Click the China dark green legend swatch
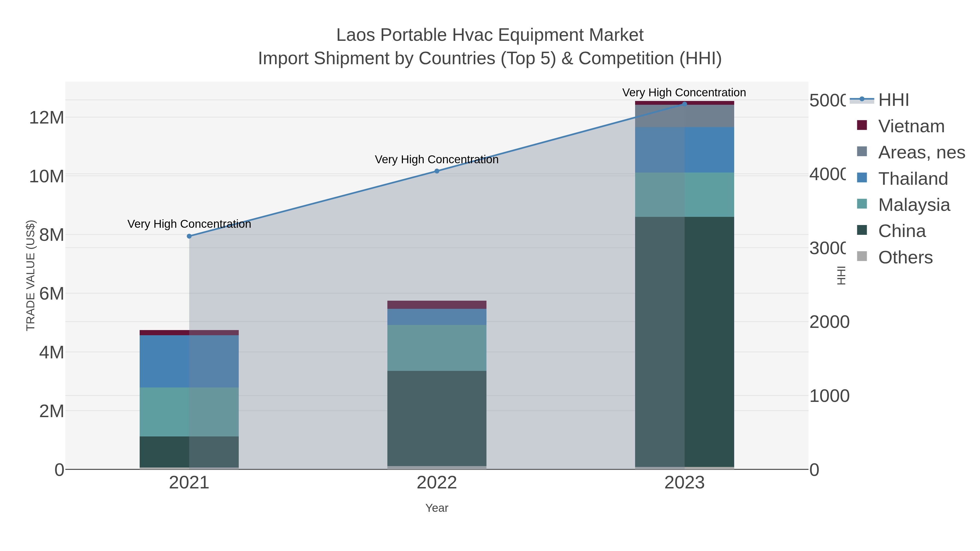 [862, 230]
